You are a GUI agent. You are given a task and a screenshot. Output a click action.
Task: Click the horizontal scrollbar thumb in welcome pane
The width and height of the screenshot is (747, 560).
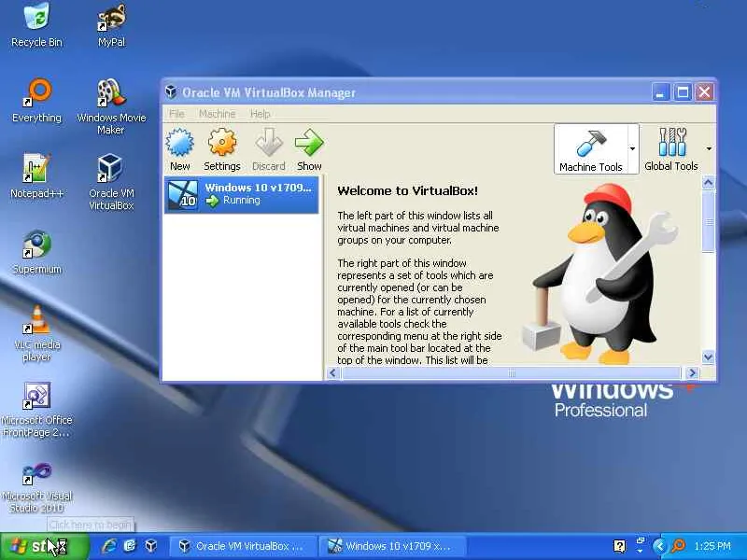[x=511, y=372]
